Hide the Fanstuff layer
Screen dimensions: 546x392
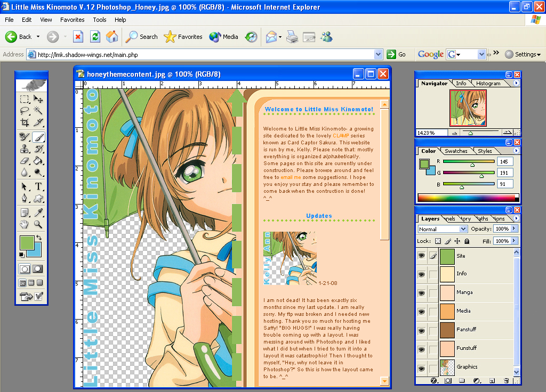click(421, 330)
